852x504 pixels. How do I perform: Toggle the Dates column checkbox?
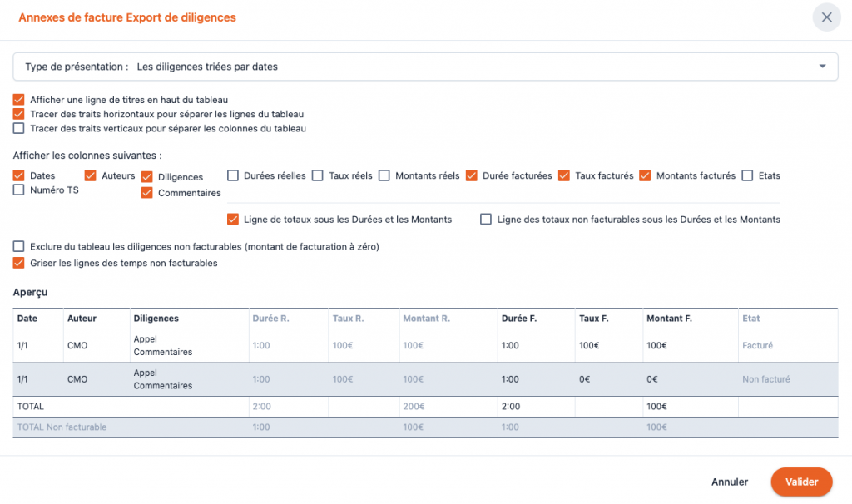(19, 176)
